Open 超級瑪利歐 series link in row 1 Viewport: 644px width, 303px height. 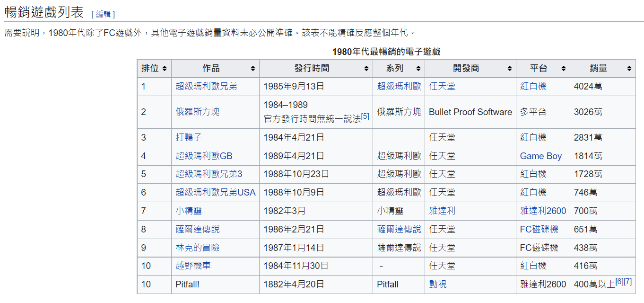(399, 87)
